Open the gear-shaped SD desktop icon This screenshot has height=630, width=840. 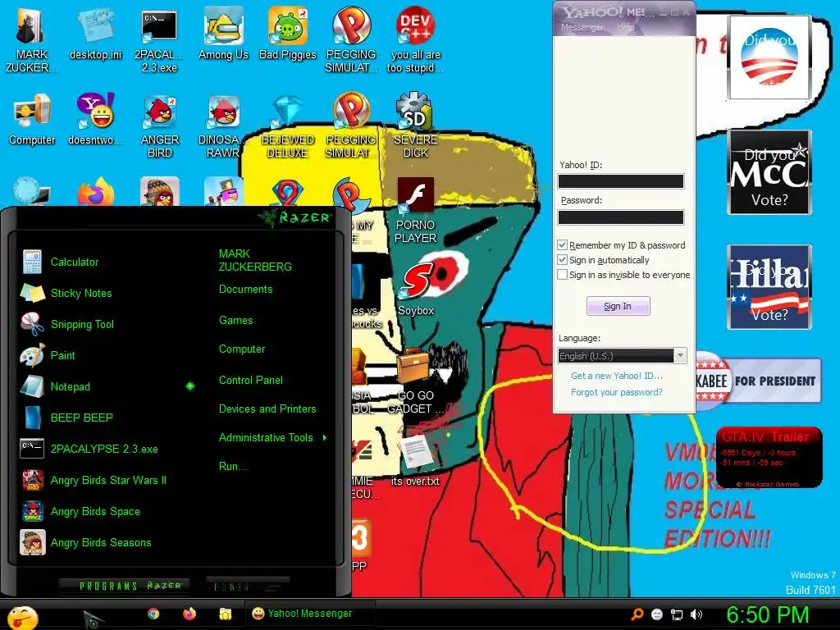tap(415, 126)
